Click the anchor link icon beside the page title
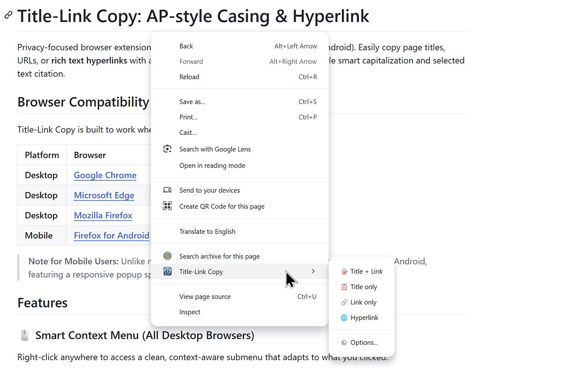The width and height of the screenshot is (588, 368). [8, 16]
